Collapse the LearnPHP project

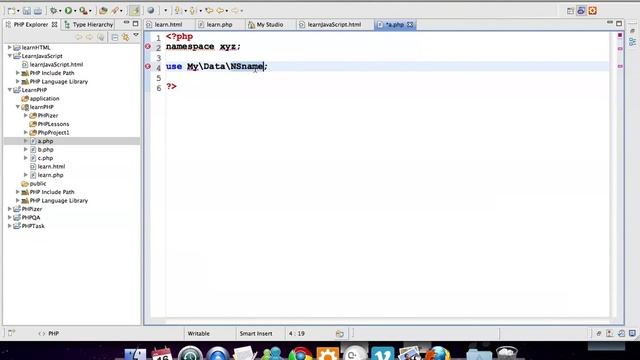tap(10, 90)
